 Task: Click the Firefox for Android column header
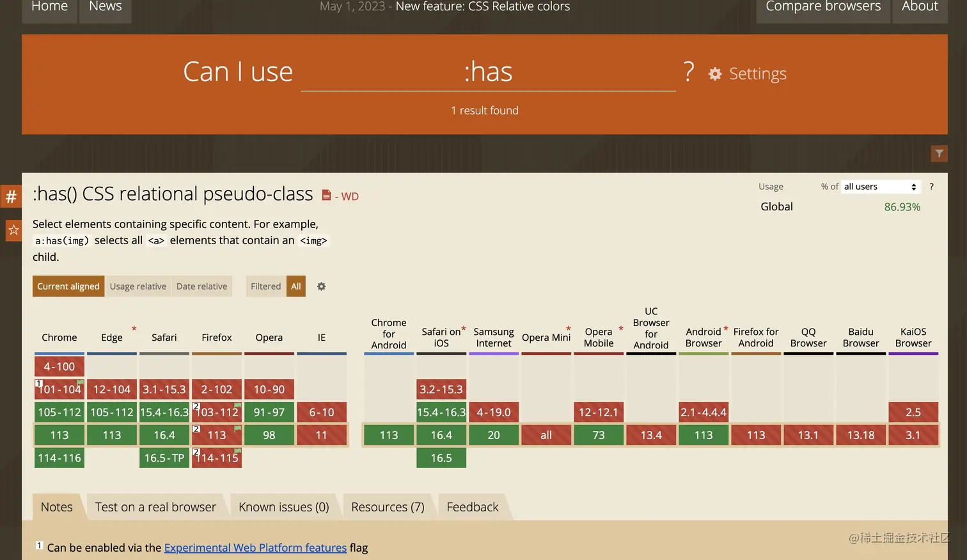[x=756, y=338]
